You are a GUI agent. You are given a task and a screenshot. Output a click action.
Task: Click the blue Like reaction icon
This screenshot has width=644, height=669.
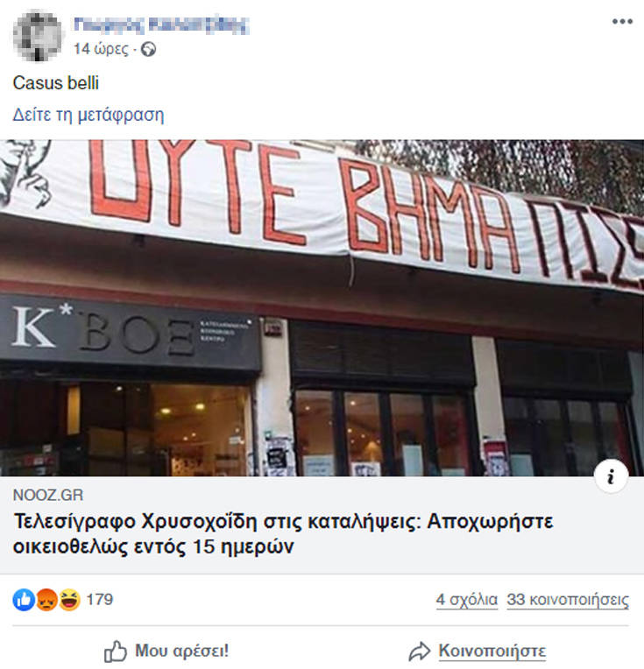click(24, 600)
